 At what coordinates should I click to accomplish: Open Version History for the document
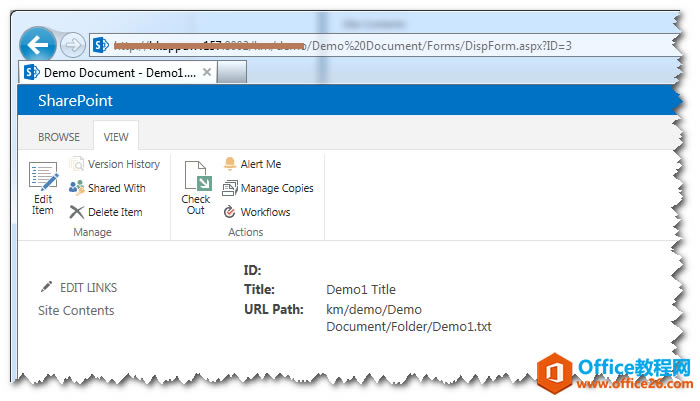pos(115,164)
